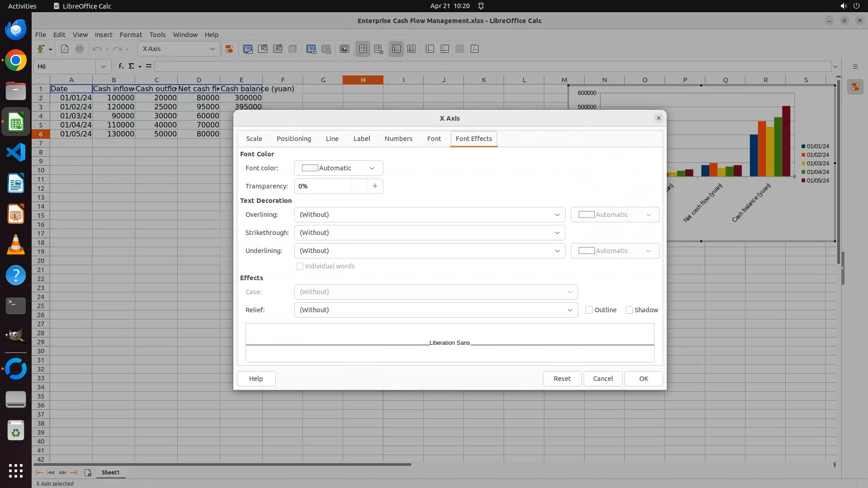This screenshot has width=868, height=488.
Task: Tick the Individual words checkbox
Action: coord(300,266)
